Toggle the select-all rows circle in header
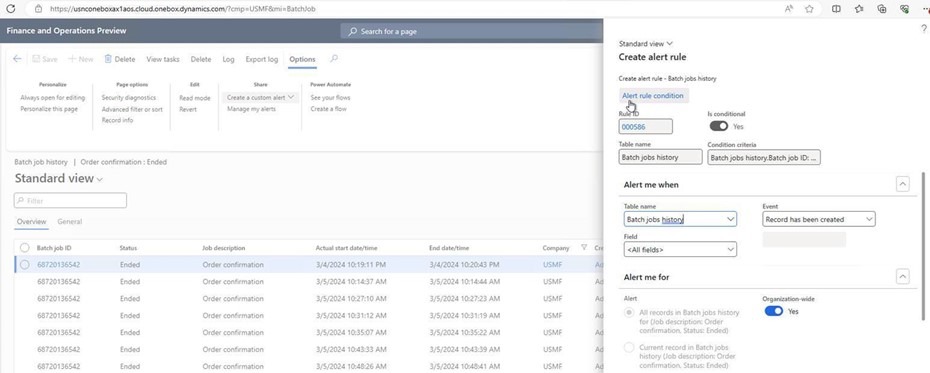The height and width of the screenshot is (373, 930). [24, 248]
